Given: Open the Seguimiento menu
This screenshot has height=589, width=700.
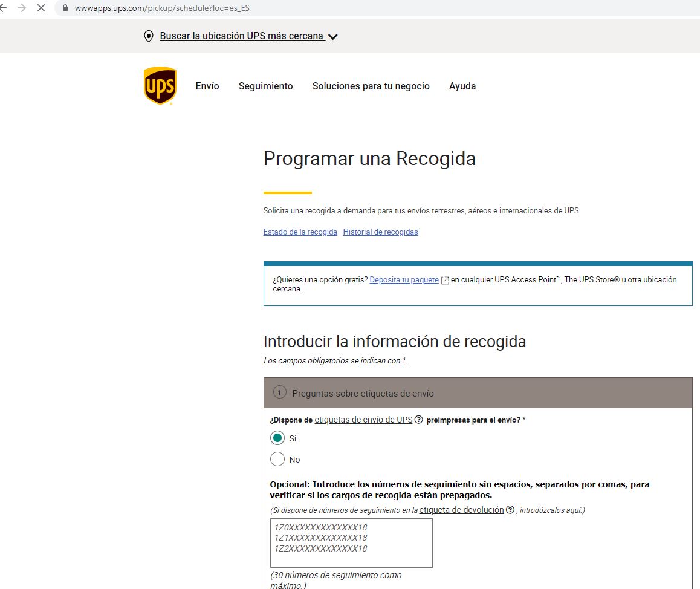Looking at the screenshot, I should [x=265, y=86].
